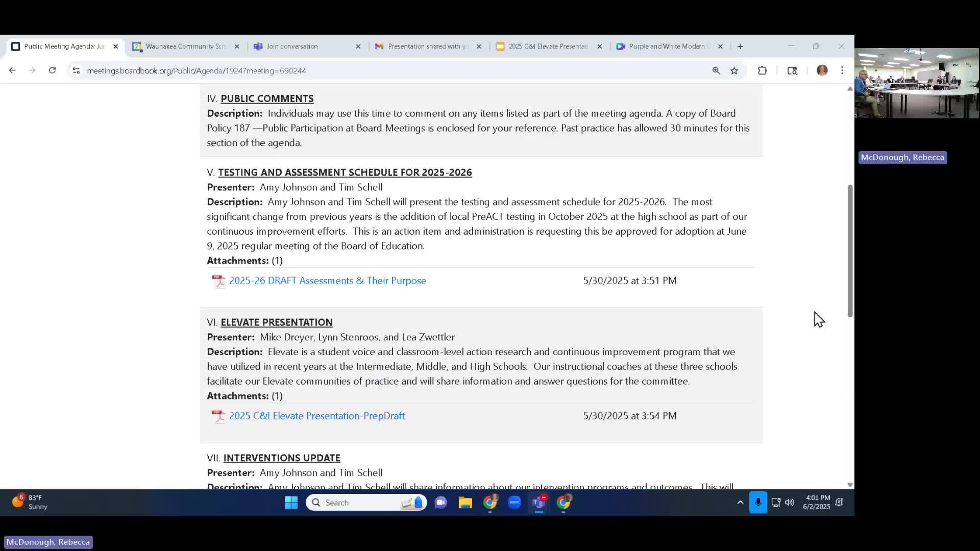Open File Explorer from the taskbar
980x551 pixels.
pyautogui.click(x=465, y=503)
